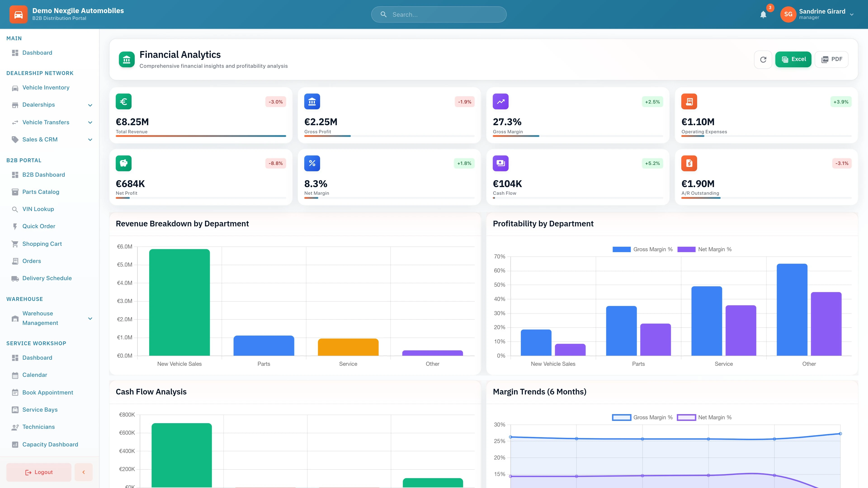Click the orange car logo icon

pyautogui.click(x=19, y=14)
